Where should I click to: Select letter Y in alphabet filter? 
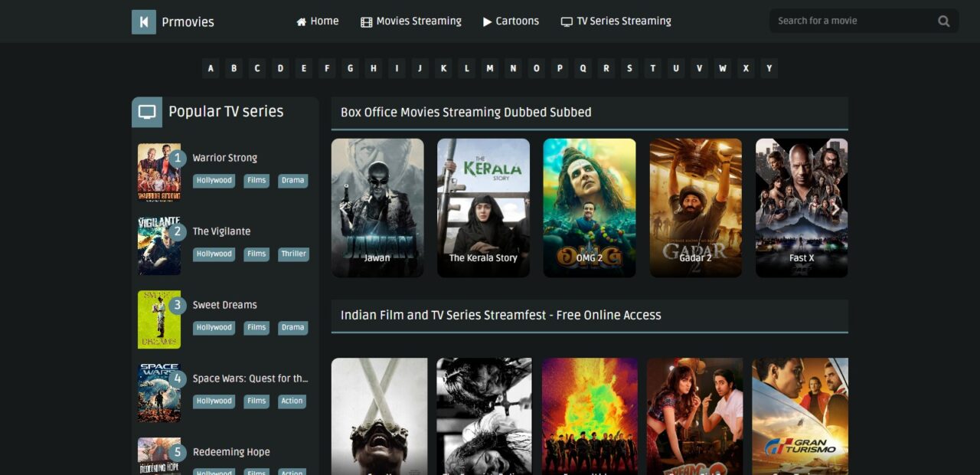tap(769, 68)
